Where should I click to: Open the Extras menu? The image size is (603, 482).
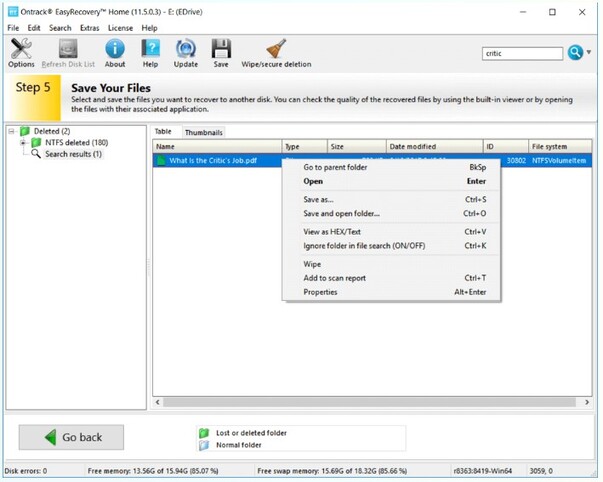(90, 28)
